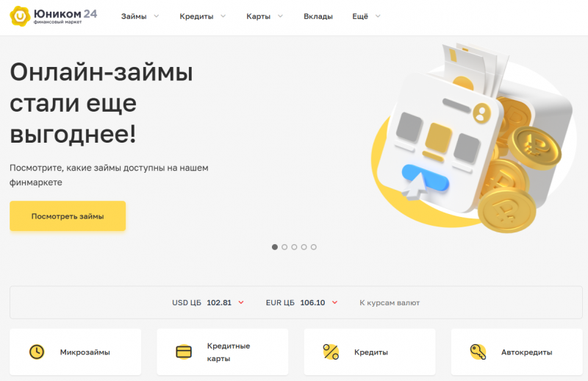Click the percent icon for Кредиты
This screenshot has height=381, width=588.
[331, 352]
